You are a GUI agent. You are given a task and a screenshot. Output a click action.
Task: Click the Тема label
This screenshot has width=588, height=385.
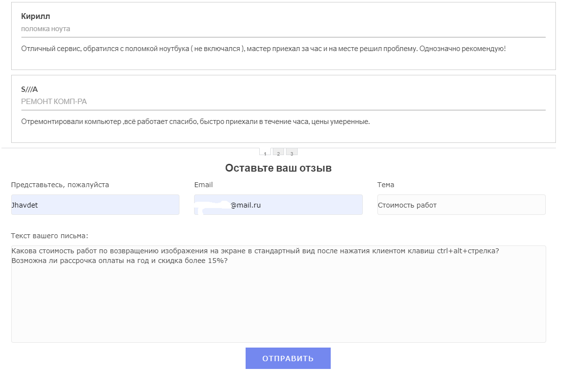coord(386,185)
